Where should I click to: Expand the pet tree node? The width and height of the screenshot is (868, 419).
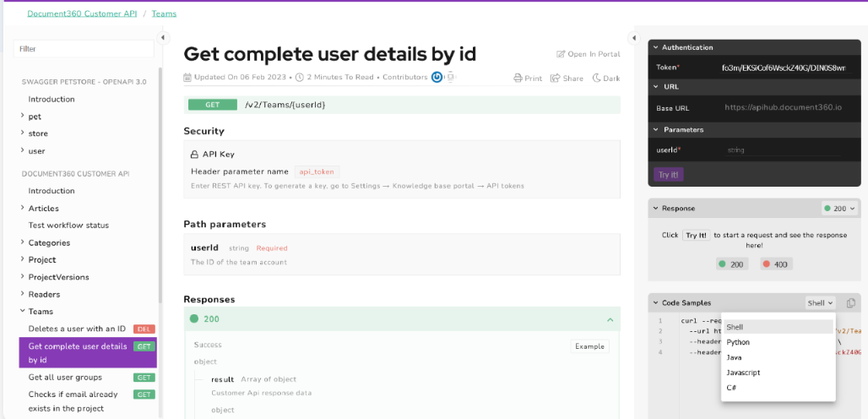click(22, 116)
